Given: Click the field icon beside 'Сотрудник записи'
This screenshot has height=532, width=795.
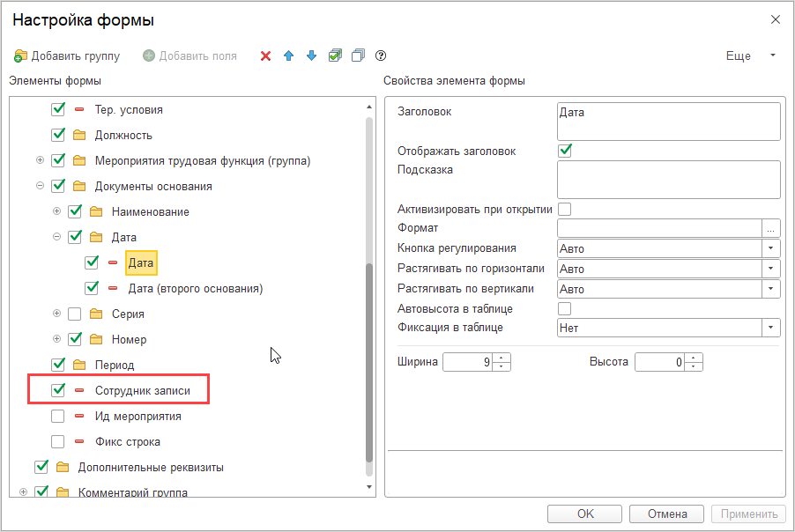Looking at the screenshot, I should pos(79,390).
